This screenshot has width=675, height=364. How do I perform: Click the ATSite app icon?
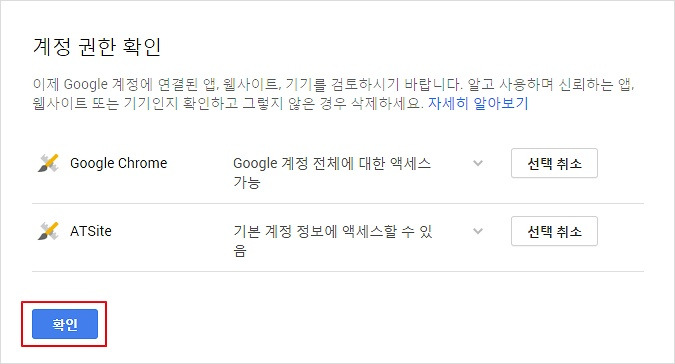coord(48,231)
